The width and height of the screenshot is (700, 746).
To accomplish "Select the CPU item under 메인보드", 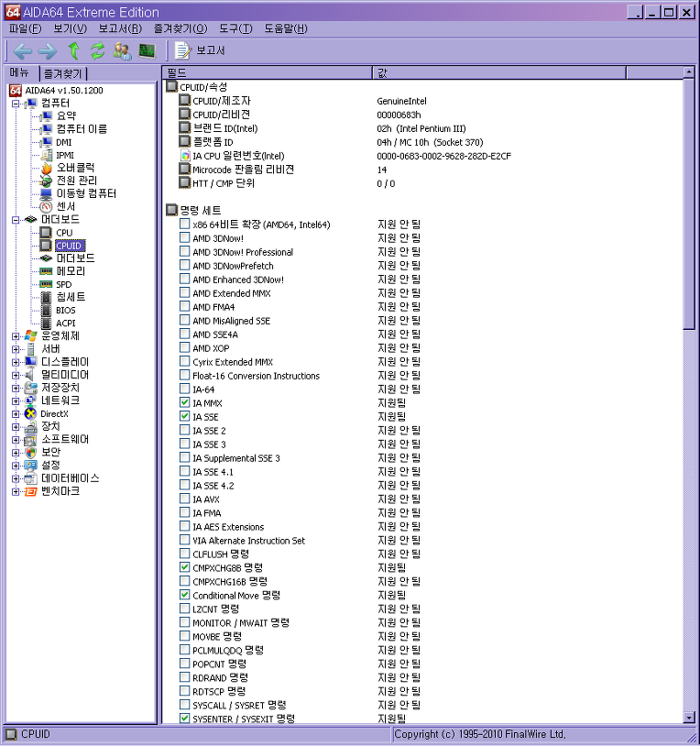I will pos(64,233).
